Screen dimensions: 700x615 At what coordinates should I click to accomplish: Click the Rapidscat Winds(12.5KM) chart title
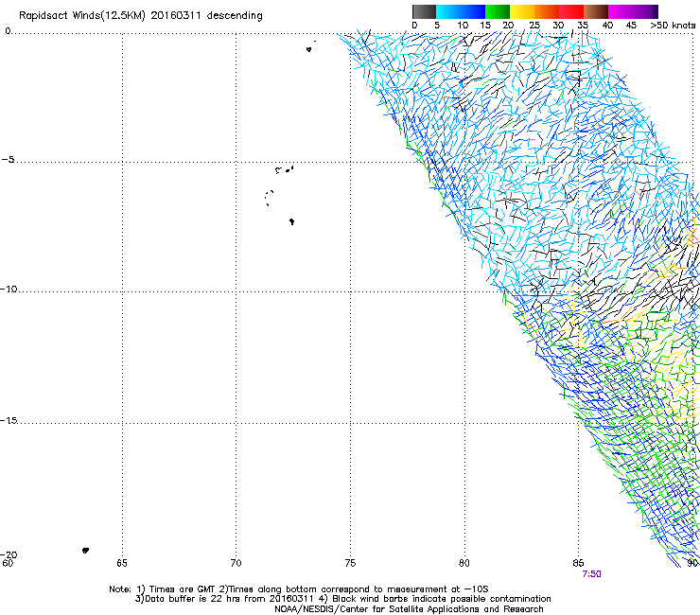click(141, 15)
